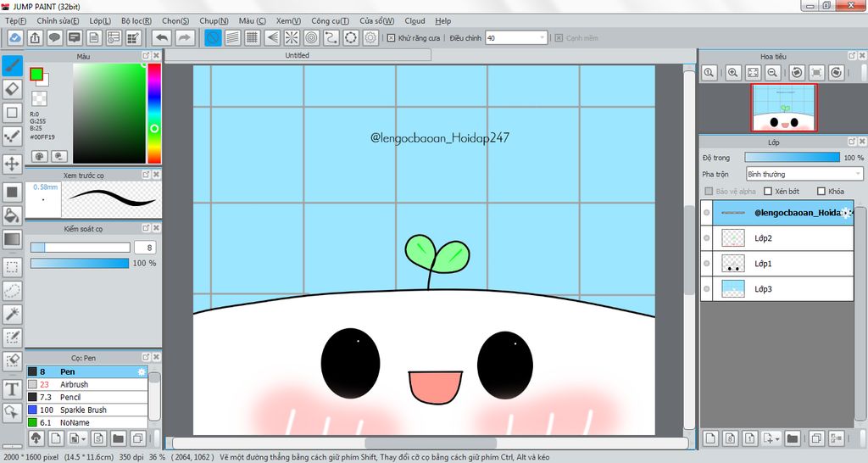868x463 pixels.
Task: Enable concentric circle snap guide
Action: click(312, 37)
